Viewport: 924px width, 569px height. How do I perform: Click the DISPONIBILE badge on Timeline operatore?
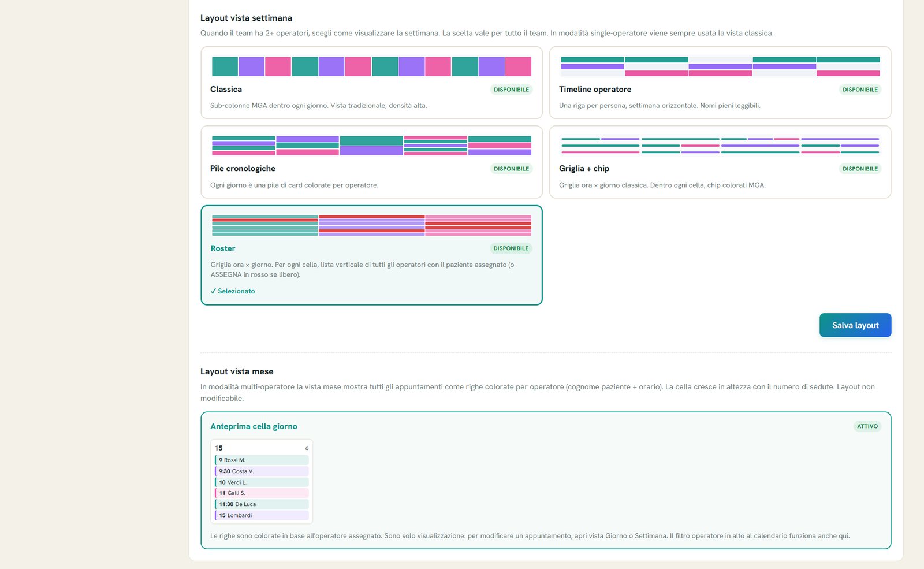(860, 90)
